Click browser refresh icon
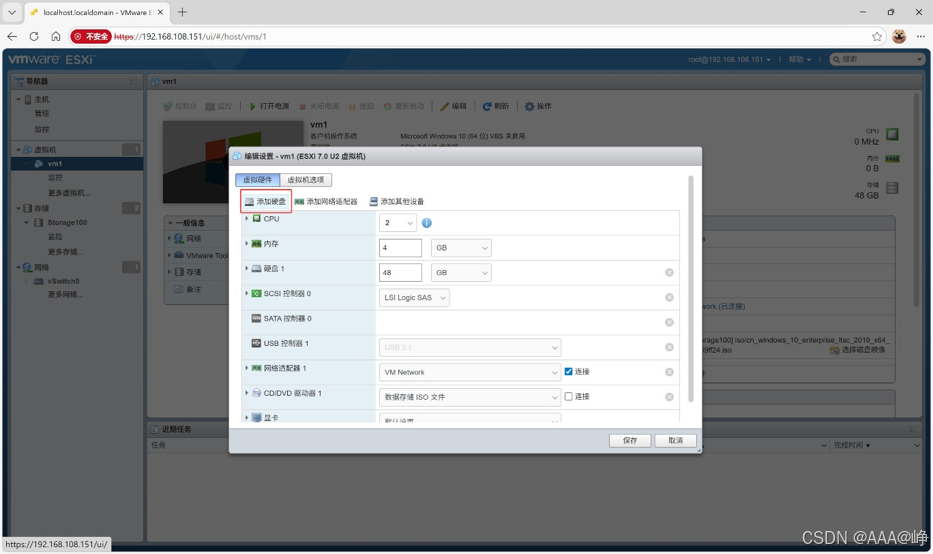The width and height of the screenshot is (933, 554). coord(34,36)
